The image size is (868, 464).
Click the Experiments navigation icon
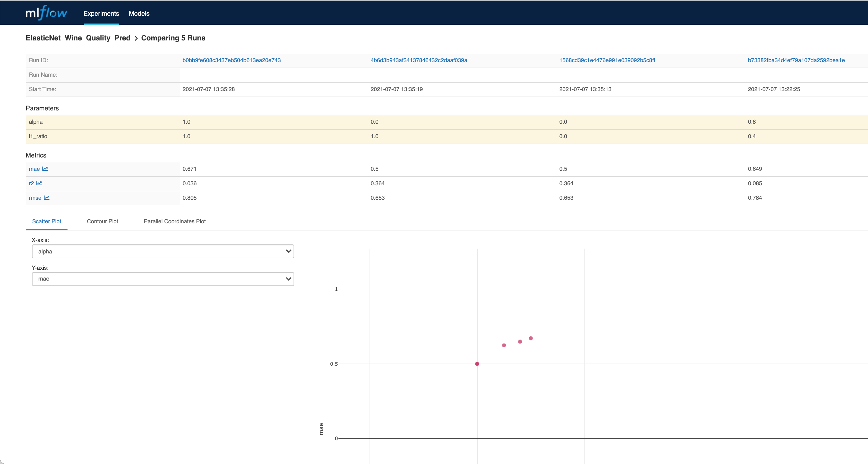coord(102,12)
